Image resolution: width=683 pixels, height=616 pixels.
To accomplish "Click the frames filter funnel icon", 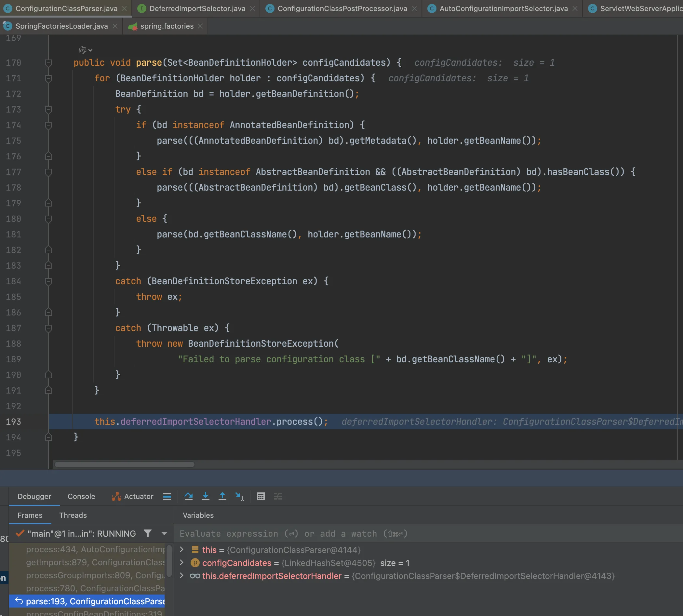I will coord(148,533).
